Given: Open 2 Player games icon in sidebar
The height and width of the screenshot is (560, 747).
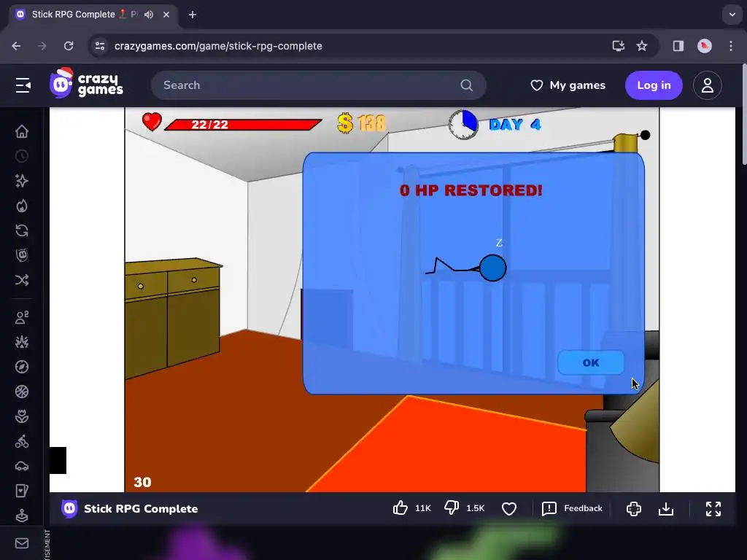Looking at the screenshot, I should click(x=22, y=317).
